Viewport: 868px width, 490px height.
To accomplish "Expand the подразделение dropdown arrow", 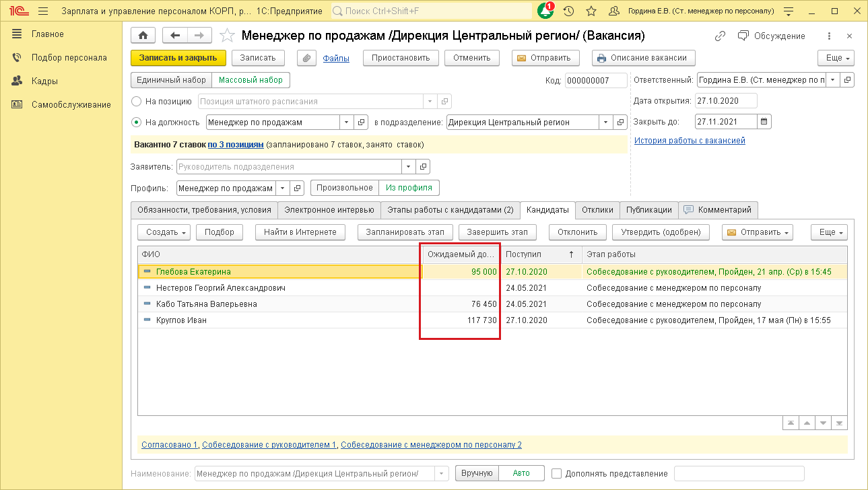I will click(x=606, y=123).
